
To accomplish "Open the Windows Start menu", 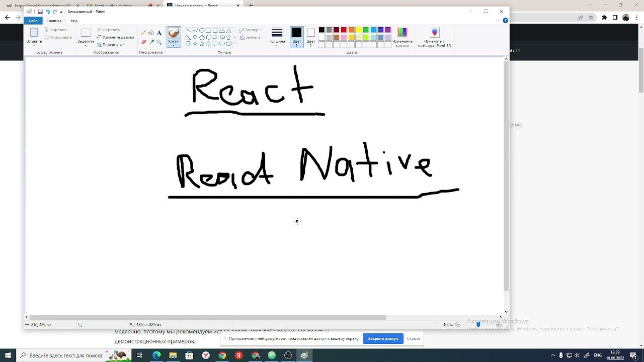I will 8,355.
